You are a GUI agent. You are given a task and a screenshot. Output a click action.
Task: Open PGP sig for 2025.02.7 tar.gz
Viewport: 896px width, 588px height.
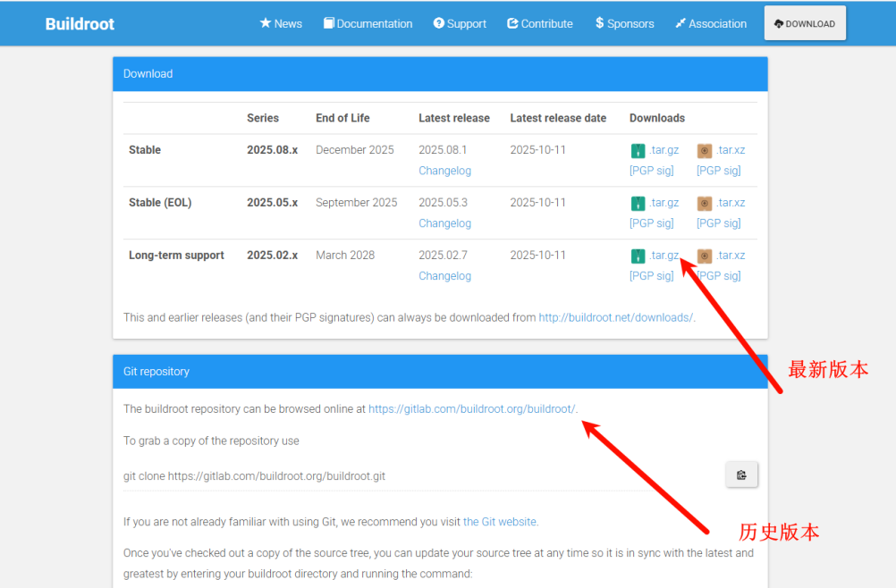click(651, 276)
